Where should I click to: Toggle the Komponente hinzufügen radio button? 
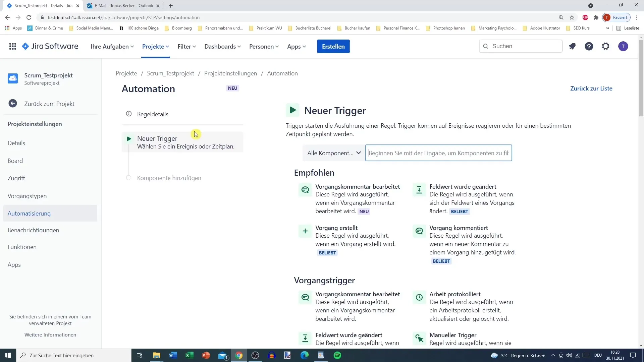click(129, 178)
